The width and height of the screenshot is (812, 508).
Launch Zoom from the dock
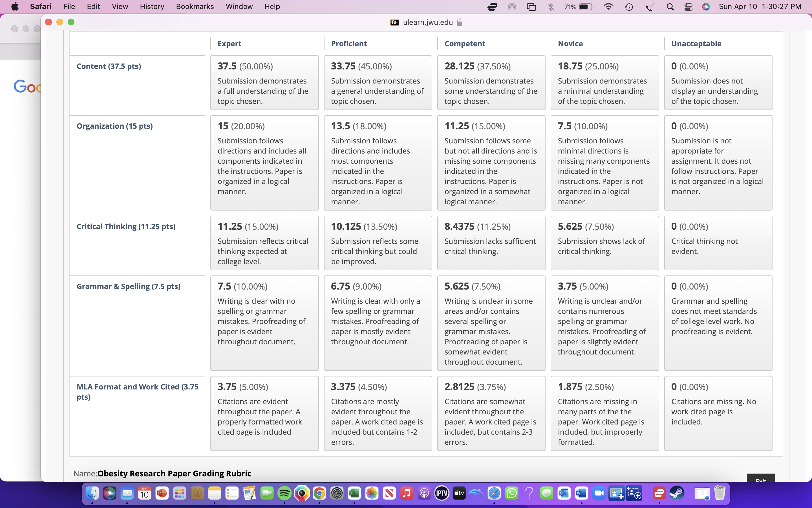[x=599, y=493]
